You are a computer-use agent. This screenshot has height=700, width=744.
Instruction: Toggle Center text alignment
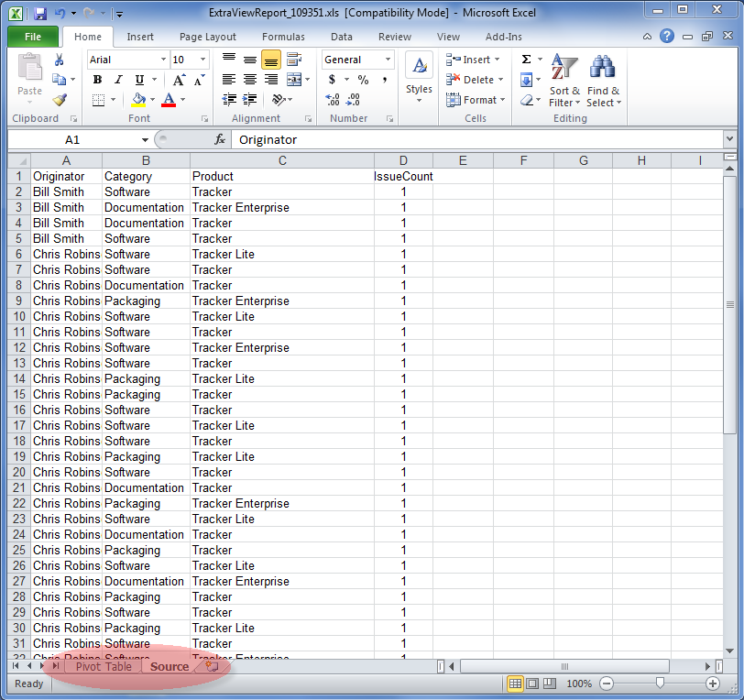[x=250, y=80]
